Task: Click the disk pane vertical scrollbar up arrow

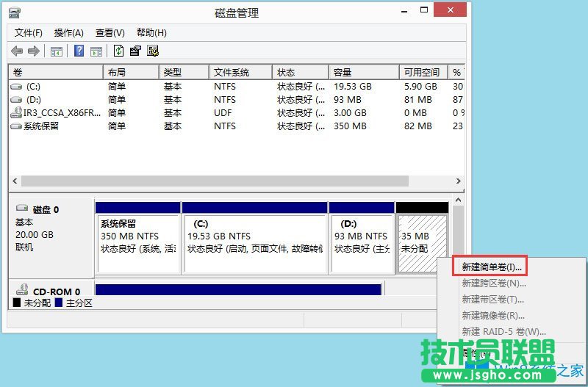Action: 458,200
